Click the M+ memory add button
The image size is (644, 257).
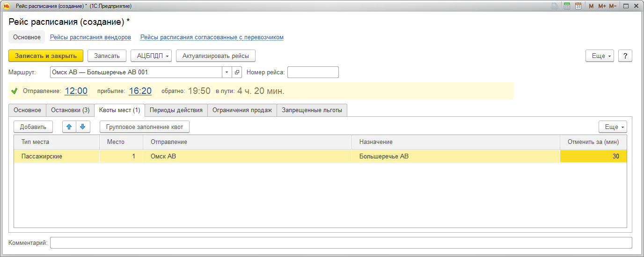point(602,6)
